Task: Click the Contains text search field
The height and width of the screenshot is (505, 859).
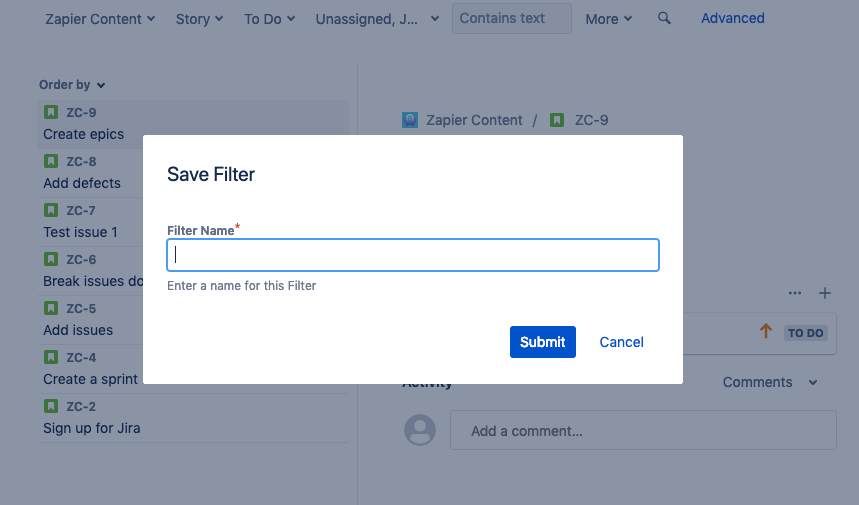Action: tap(512, 18)
